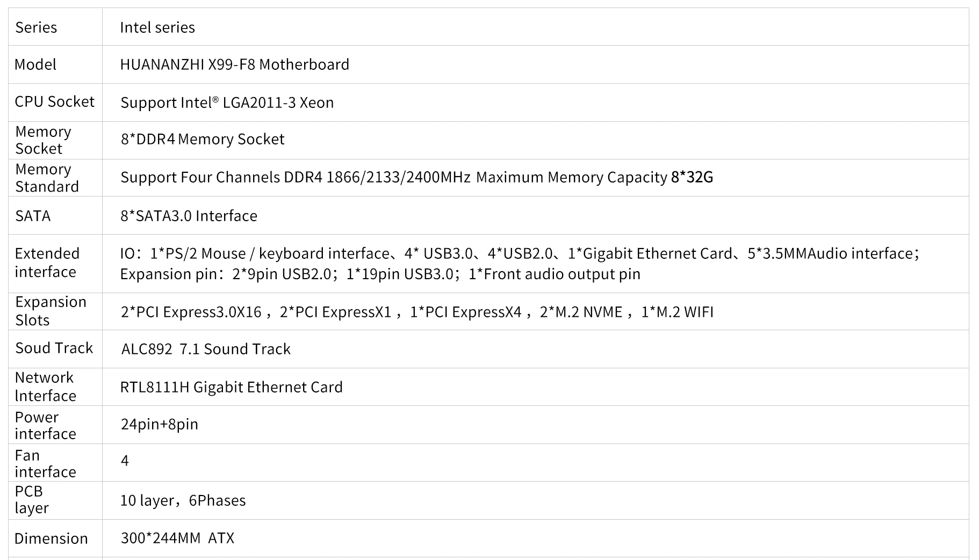
Task: Click the HUANANZHI X99-F8 Motherboard model text
Action: click(x=234, y=64)
